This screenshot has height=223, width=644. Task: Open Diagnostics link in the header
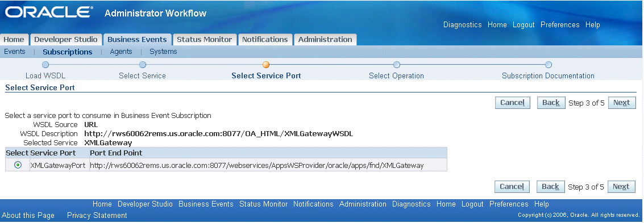(x=463, y=25)
